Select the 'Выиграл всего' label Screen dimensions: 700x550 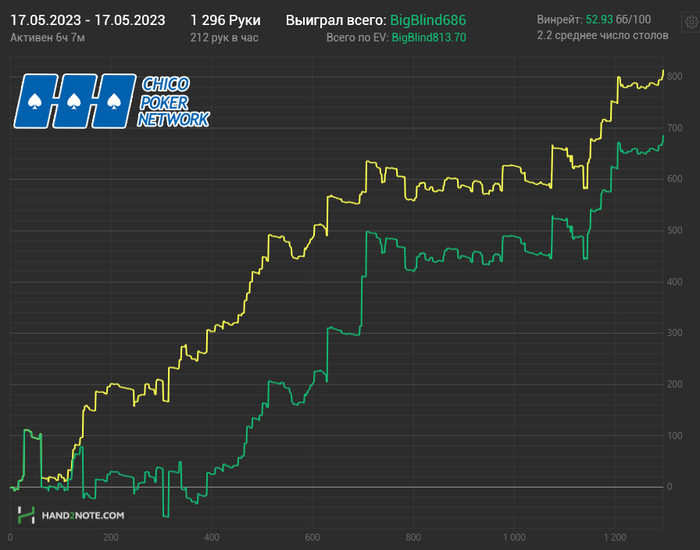pos(336,21)
